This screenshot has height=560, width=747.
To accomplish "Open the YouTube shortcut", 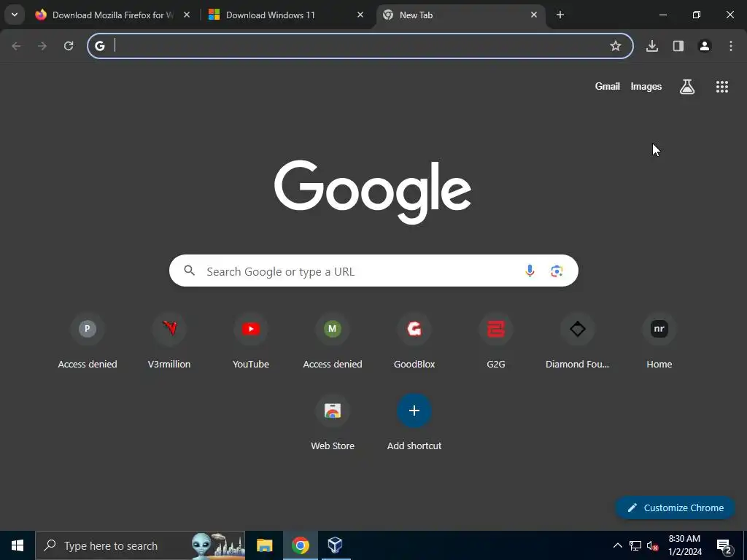I will click(x=251, y=342).
